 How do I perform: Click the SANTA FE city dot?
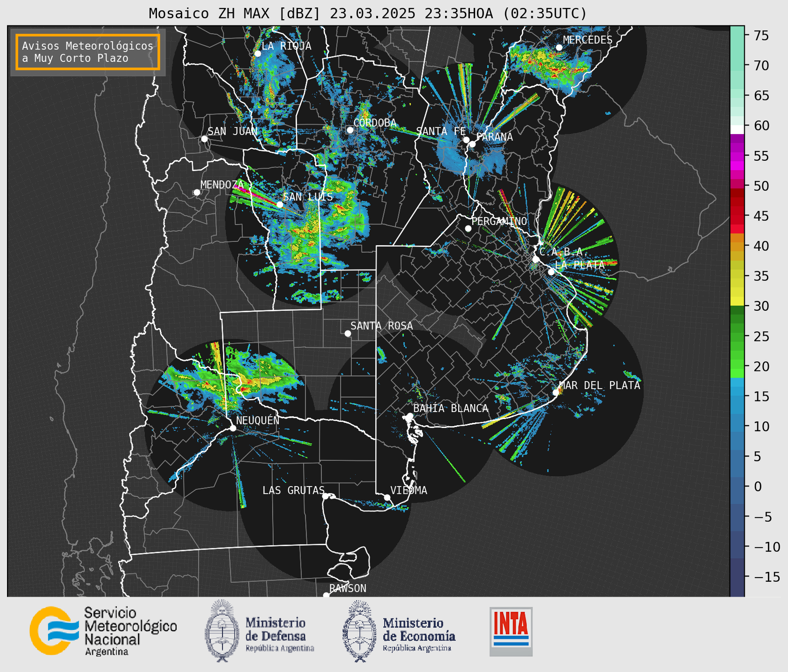tap(466, 140)
